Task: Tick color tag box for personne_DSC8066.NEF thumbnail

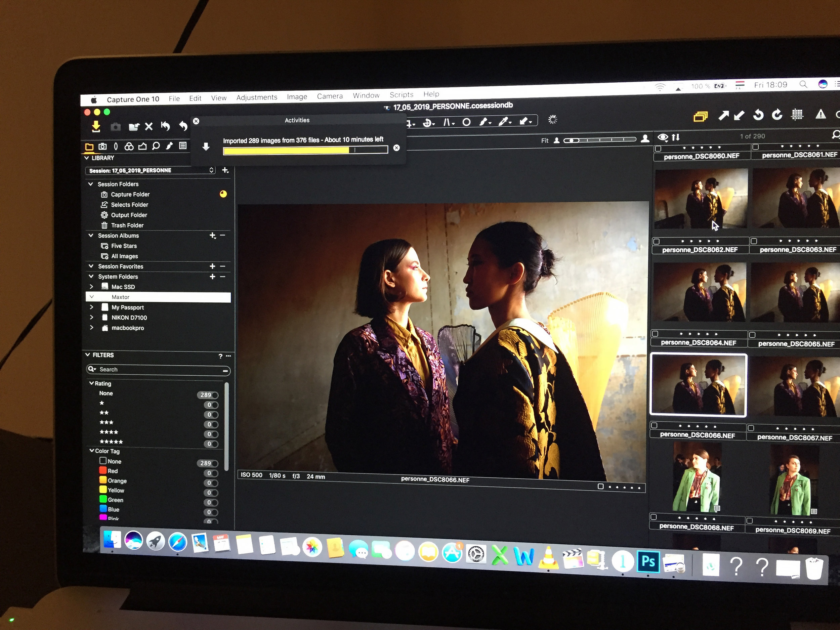Action: pos(654,425)
